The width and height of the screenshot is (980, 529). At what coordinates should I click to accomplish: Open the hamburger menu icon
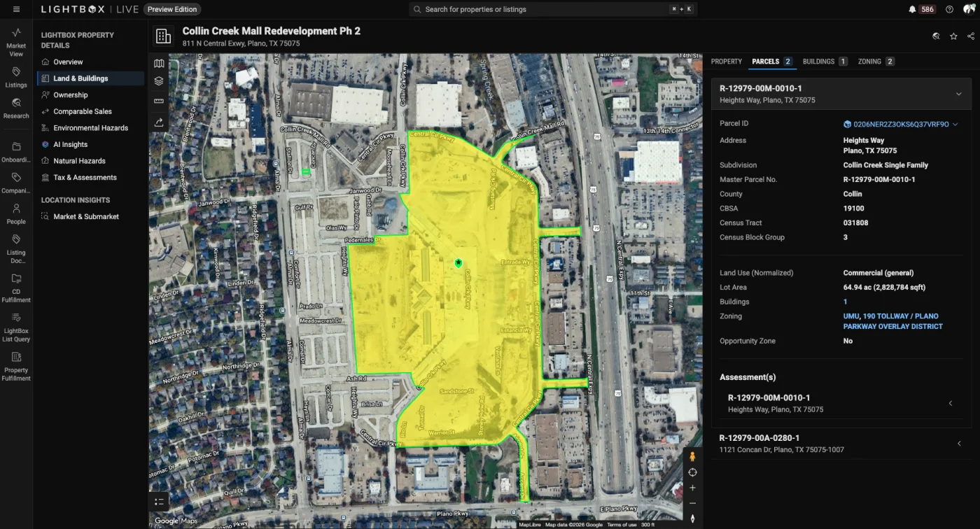pyautogui.click(x=16, y=9)
